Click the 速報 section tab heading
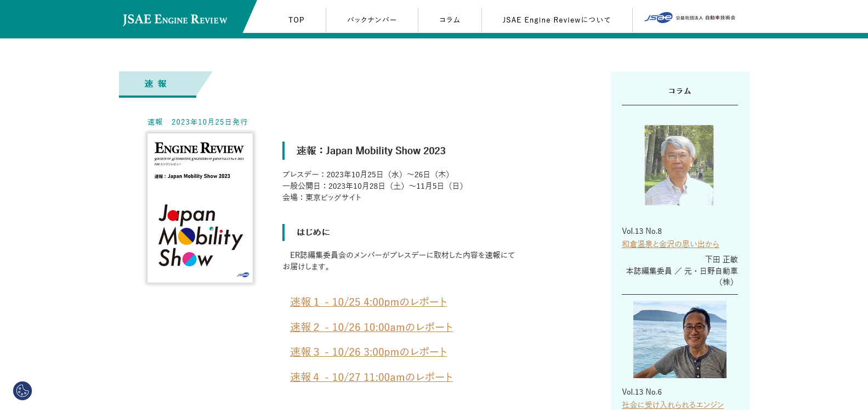 tap(156, 84)
